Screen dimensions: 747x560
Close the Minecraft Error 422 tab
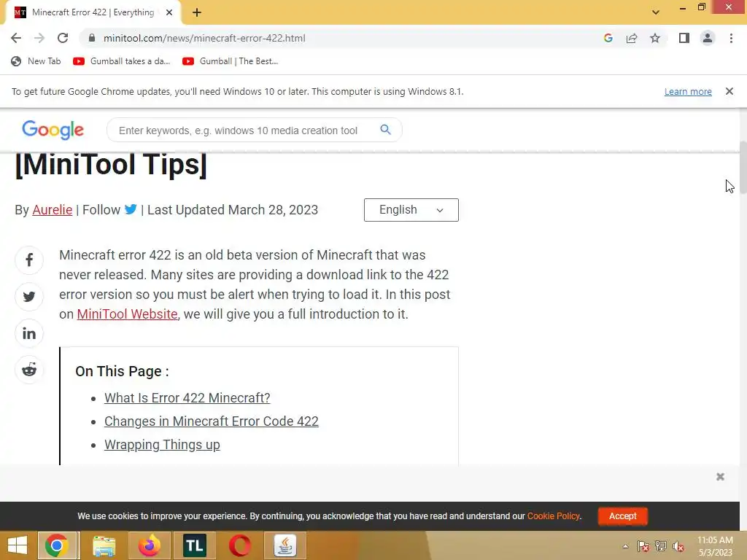click(169, 12)
